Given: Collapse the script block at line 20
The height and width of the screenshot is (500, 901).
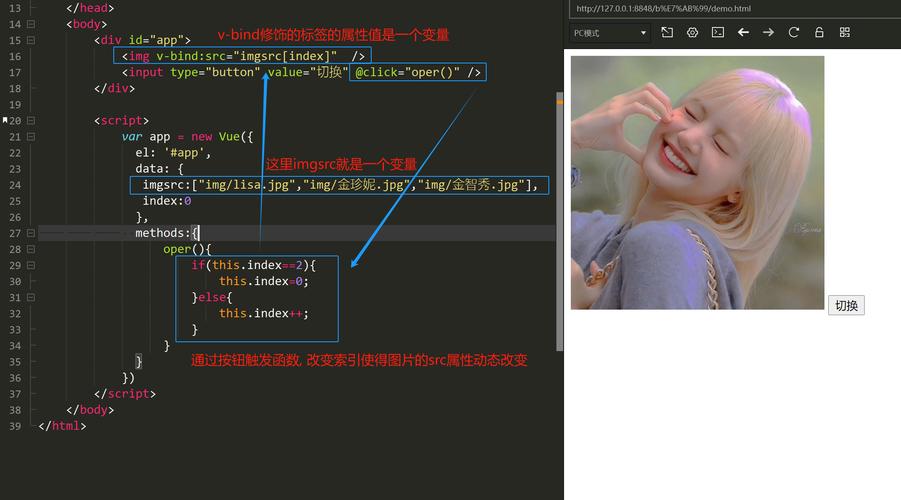Looking at the screenshot, I should pyautogui.click(x=30, y=121).
